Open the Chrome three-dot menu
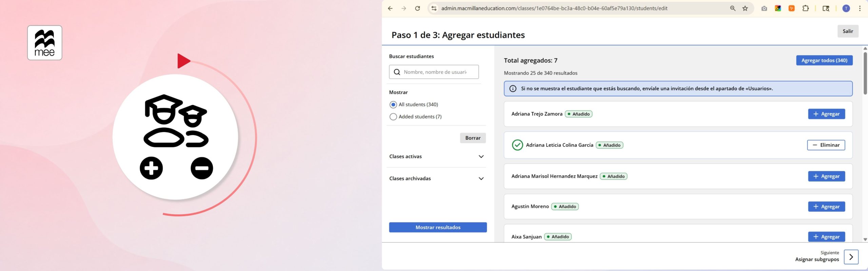Viewport: 868px width, 271px height. [860, 8]
